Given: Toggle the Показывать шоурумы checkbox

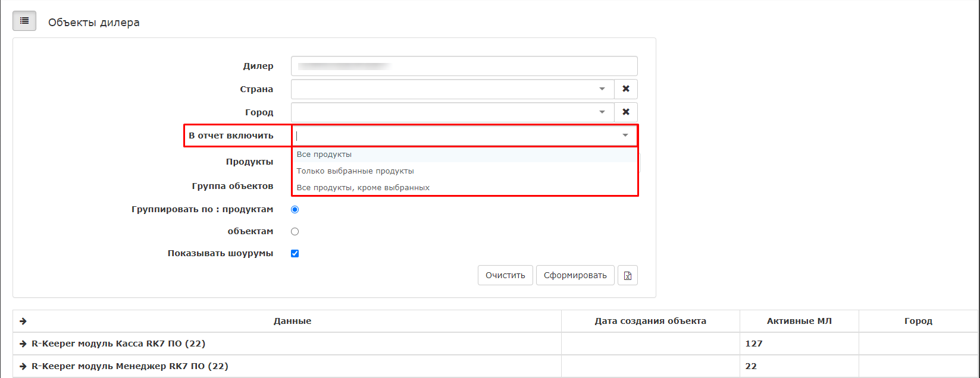Looking at the screenshot, I should [295, 254].
